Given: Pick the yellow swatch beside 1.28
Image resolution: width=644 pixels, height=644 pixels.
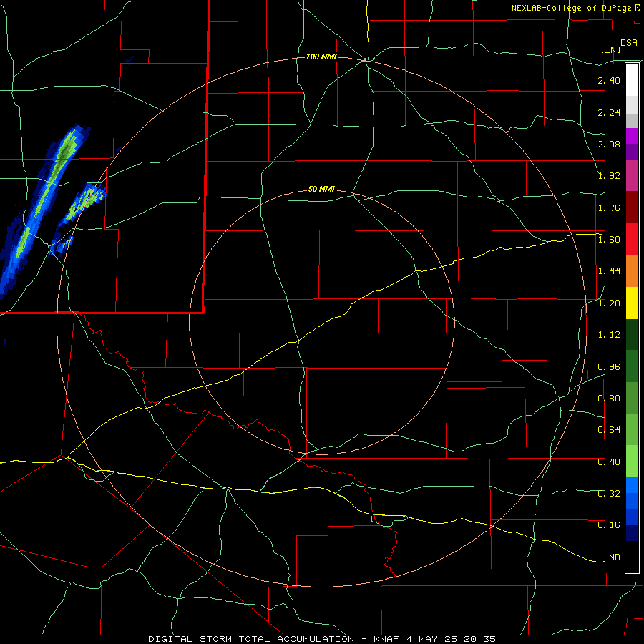Looking at the screenshot, I should [633, 303].
